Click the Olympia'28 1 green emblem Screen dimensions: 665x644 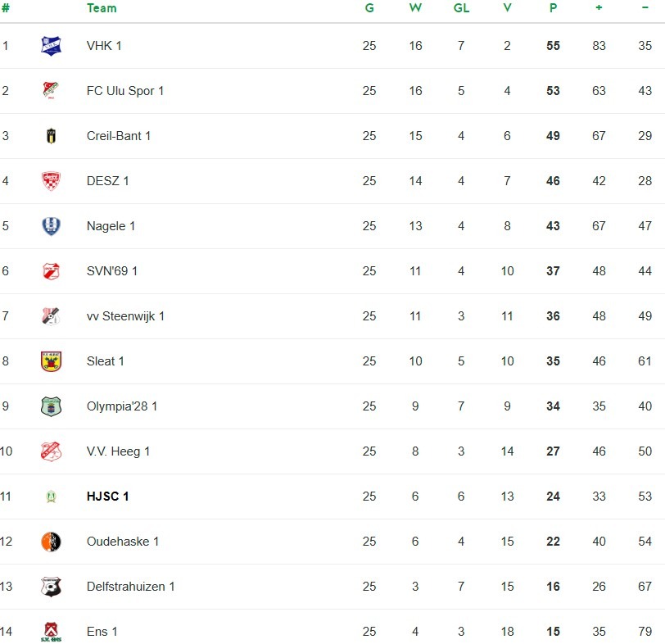[x=52, y=406]
